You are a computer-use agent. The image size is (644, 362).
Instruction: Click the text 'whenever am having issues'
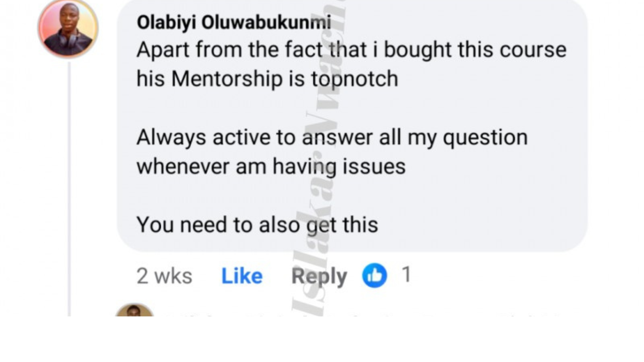tap(271, 166)
